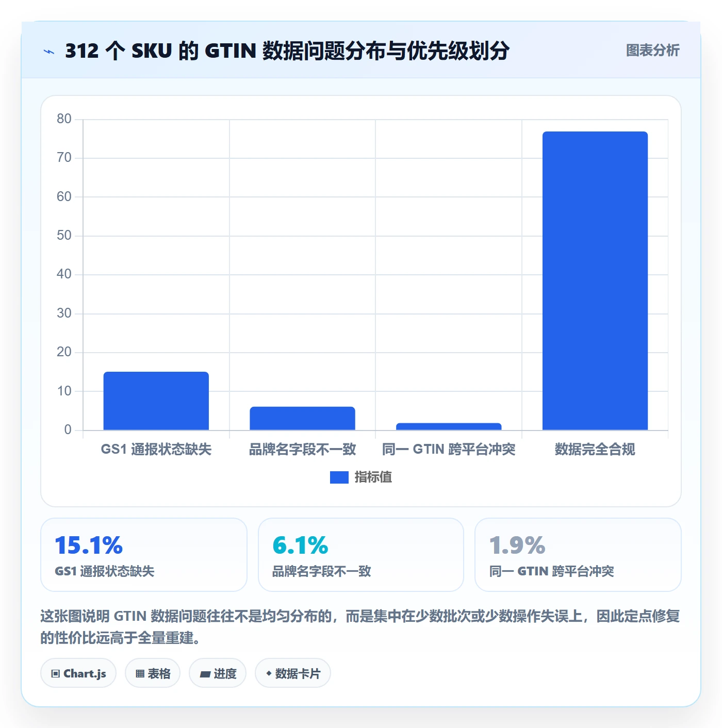
Task: Click the summary paragraph about 定点修复
Action: point(360,627)
